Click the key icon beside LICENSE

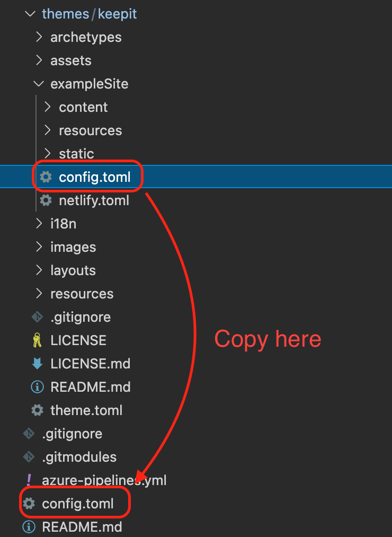(37, 340)
